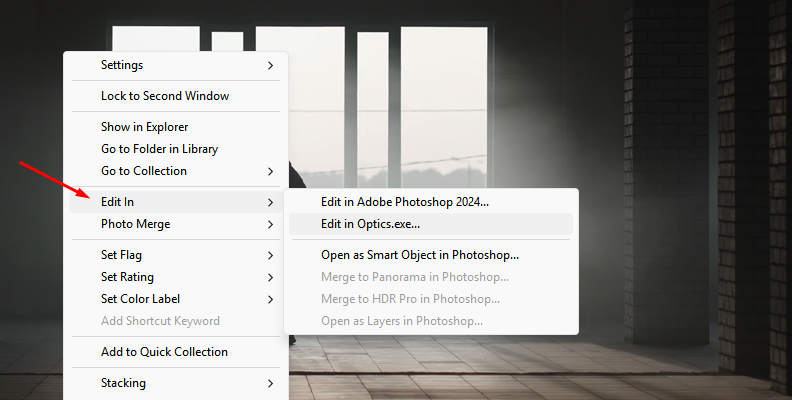Viewport: 792px width, 400px height.
Task: Choose Edit in Optics.exe
Action: click(x=431, y=224)
